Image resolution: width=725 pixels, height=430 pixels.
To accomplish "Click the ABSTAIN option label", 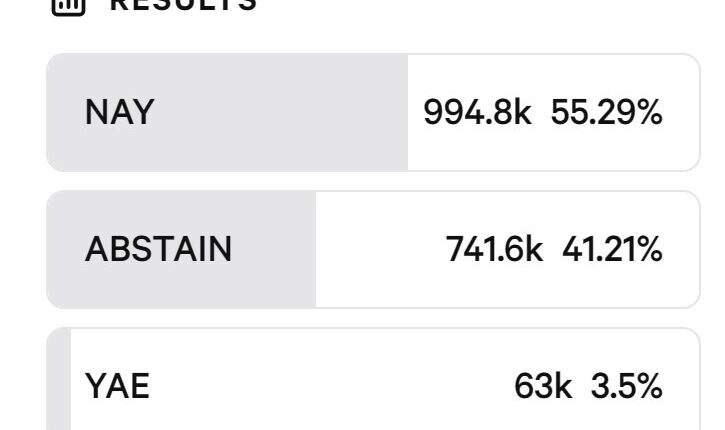I will [x=158, y=249].
